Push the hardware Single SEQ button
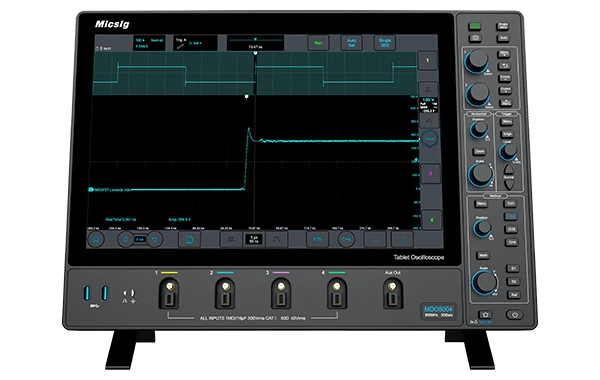 coord(503,26)
